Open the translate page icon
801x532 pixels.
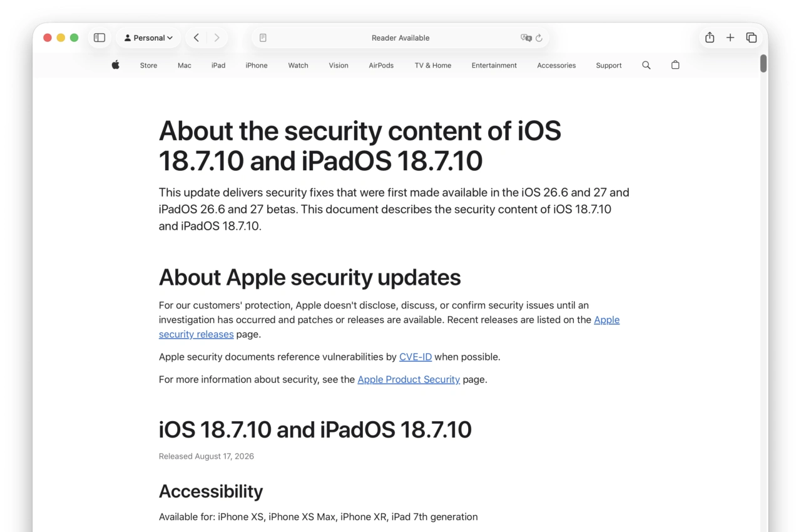526,38
